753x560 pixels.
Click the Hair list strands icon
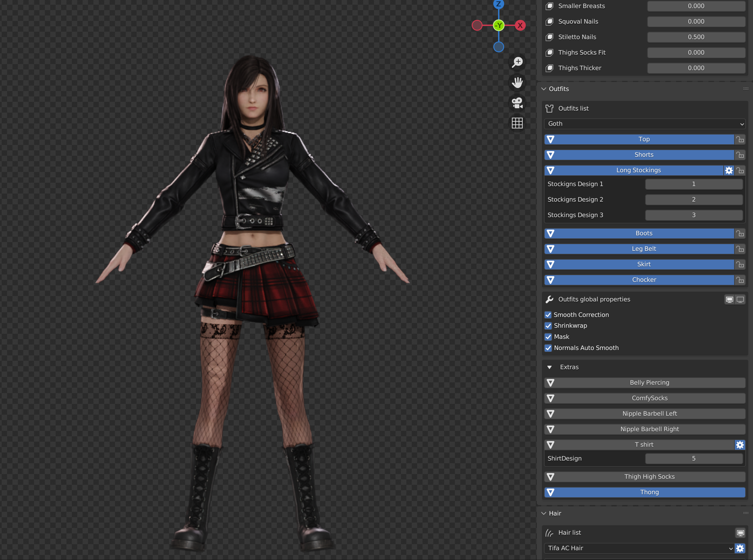point(549,533)
